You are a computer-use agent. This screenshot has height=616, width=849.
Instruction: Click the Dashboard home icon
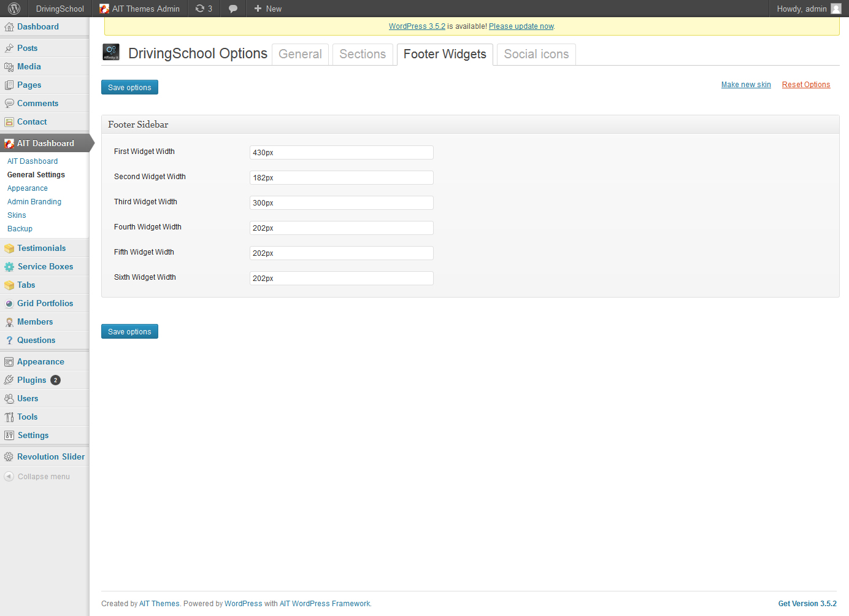[x=9, y=27]
